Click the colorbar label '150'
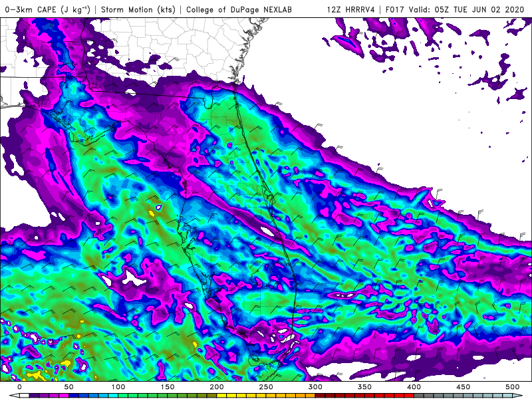The height and width of the screenshot is (399, 532). tap(168, 387)
